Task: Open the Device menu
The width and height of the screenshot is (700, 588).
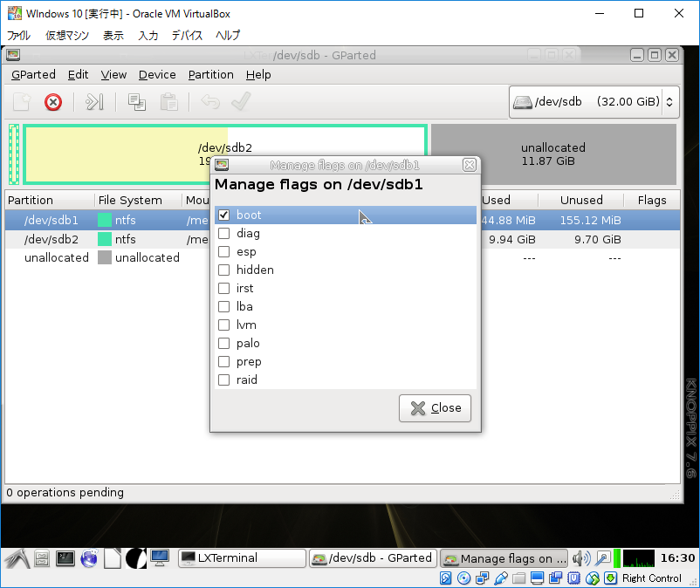Action: pyautogui.click(x=157, y=74)
